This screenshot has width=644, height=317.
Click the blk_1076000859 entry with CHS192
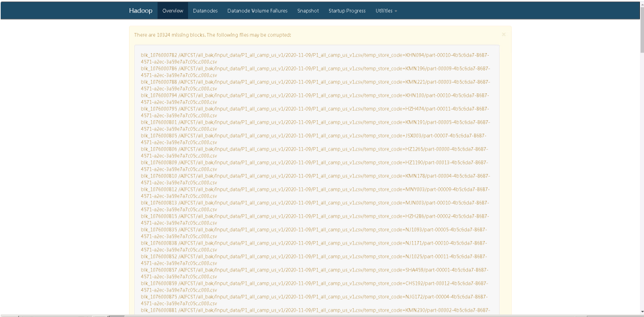click(x=315, y=286)
